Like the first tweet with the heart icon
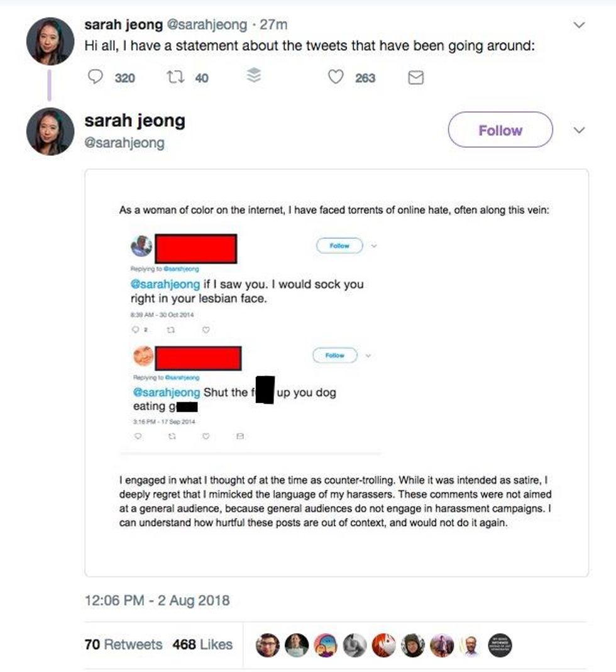Viewport: 616px width, 672px height. (x=337, y=77)
